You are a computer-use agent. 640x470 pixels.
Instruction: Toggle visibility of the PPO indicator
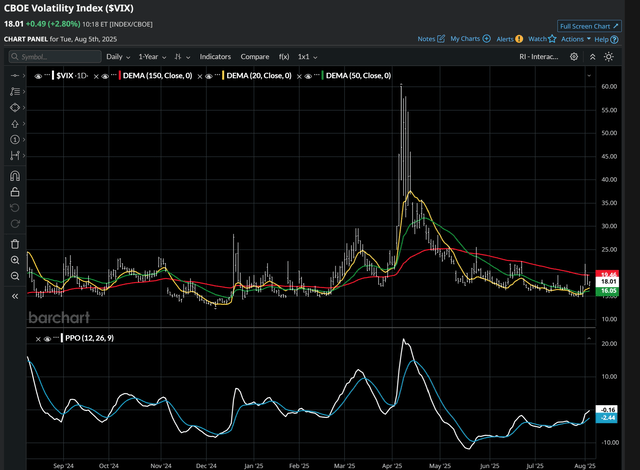tap(47, 339)
